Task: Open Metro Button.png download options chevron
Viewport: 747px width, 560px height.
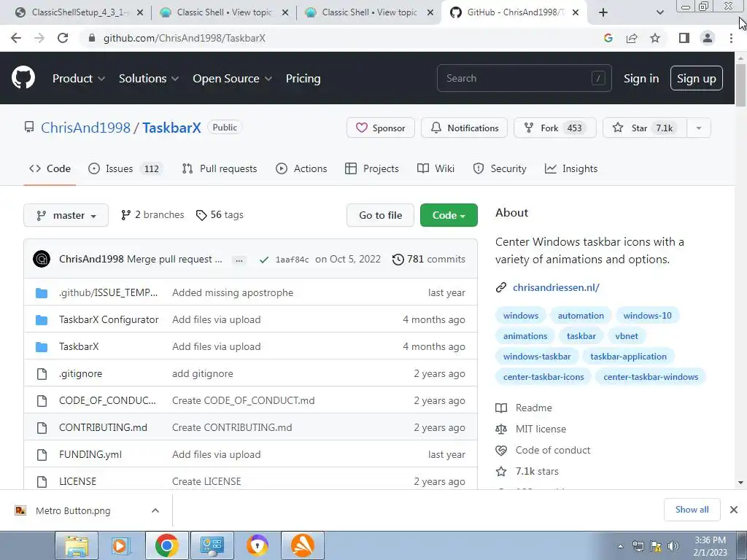Action: click(155, 510)
